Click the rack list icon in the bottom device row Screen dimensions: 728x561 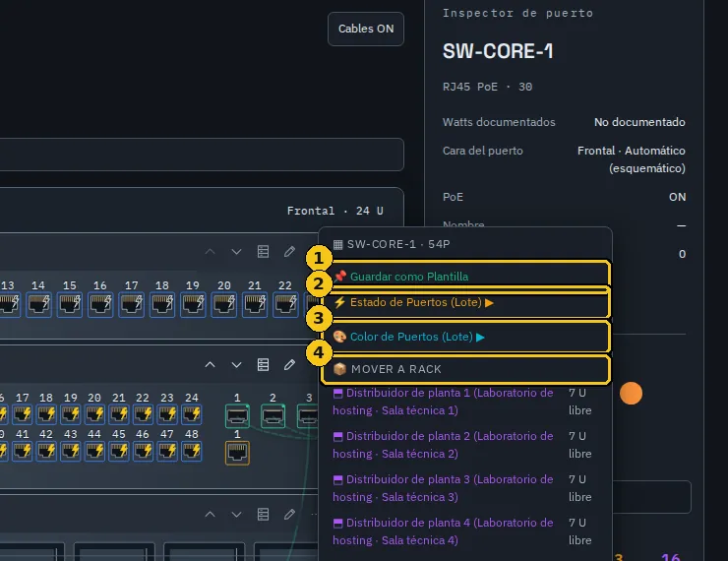pyautogui.click(x=264, y=515)
